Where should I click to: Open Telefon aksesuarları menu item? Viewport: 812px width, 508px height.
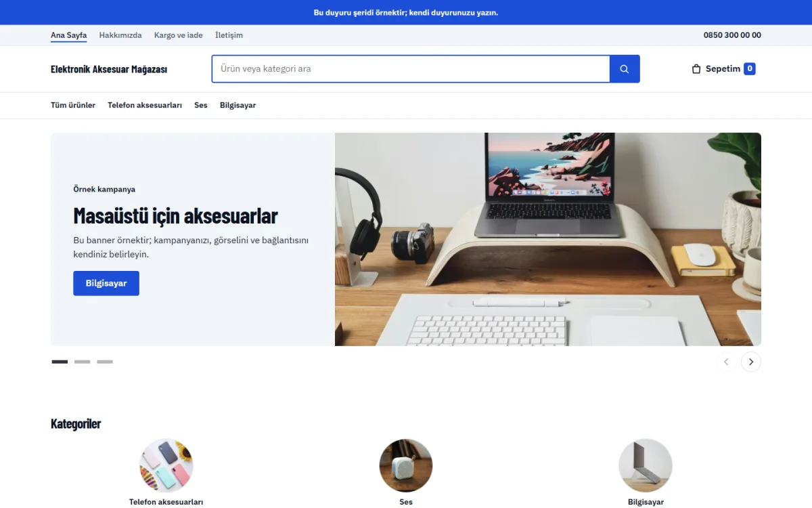pos(145,106)
